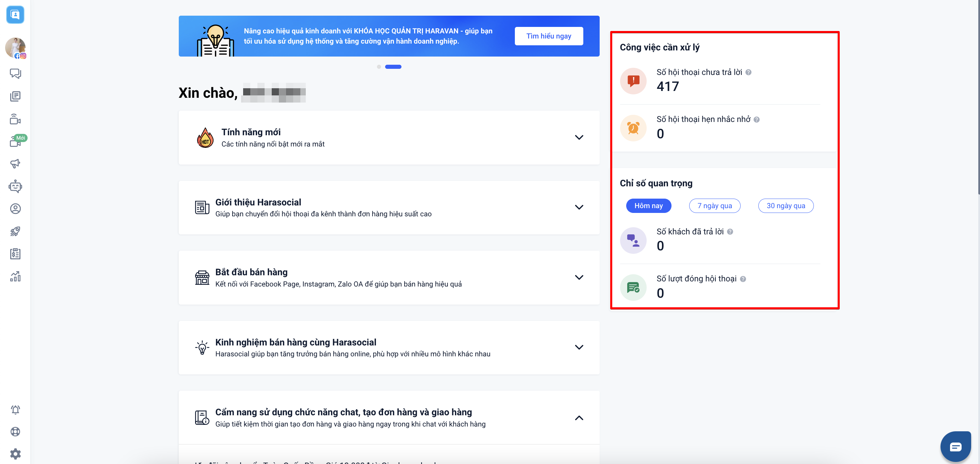Click the chatbot robot icon in sidebar
This screenshot has height=464, width=980.
coord(15,186)
